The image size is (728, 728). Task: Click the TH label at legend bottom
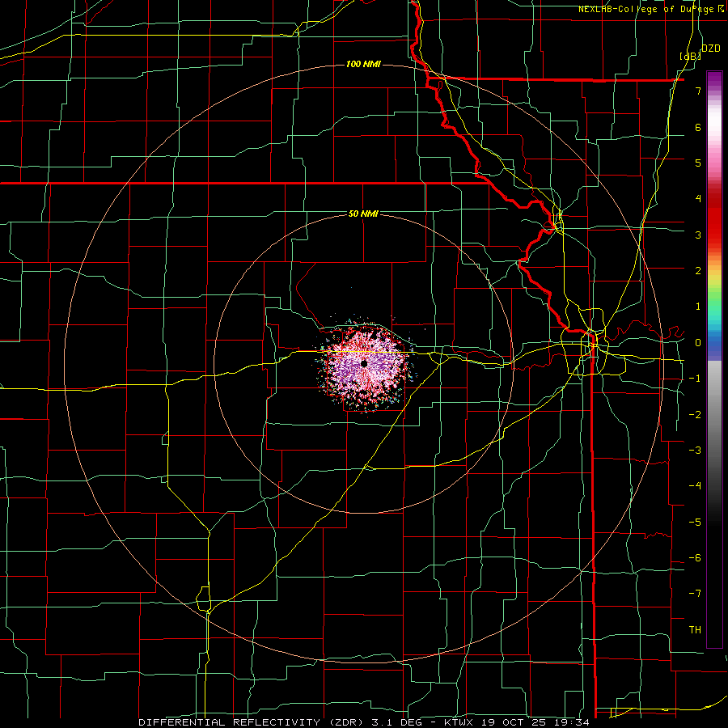tap(695, 629)
